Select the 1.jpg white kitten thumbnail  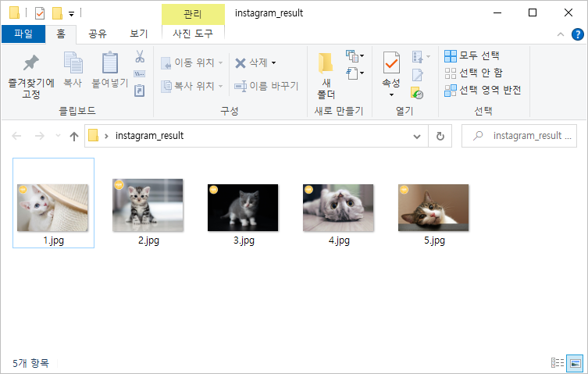coord(52,208)
